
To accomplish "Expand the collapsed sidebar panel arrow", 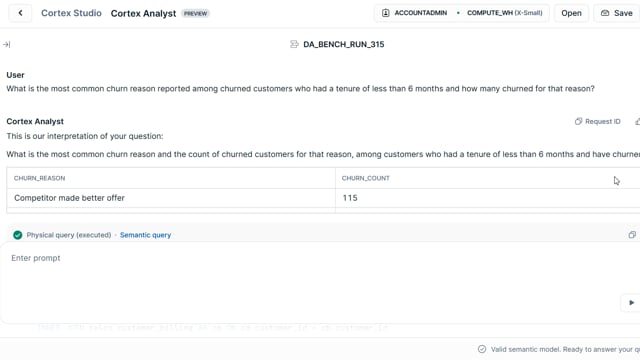I will click(x=7, y=44).
